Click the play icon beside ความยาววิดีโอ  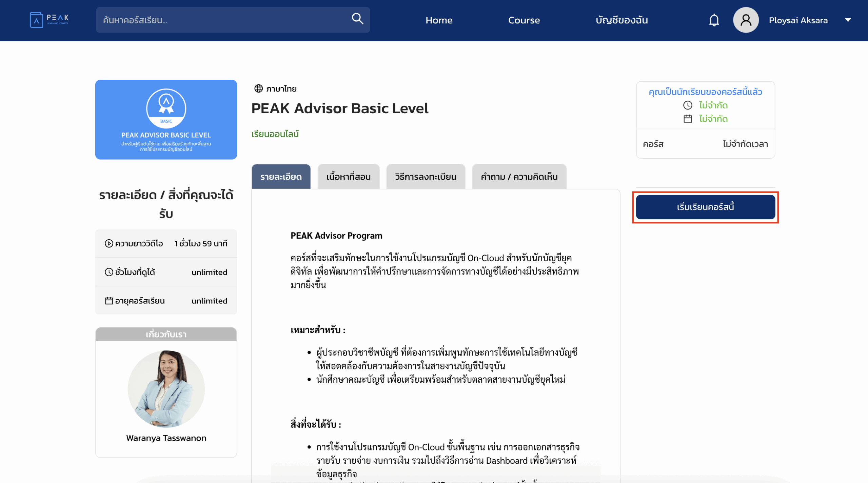[108, 243]
